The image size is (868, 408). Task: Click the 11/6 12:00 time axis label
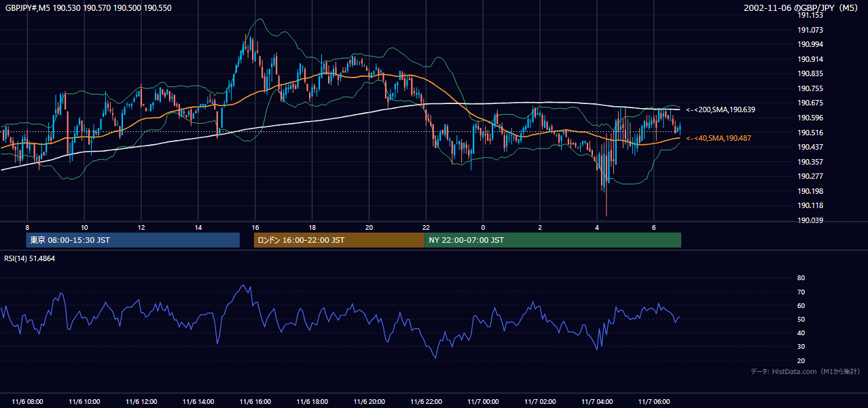(x=141, y=401)
